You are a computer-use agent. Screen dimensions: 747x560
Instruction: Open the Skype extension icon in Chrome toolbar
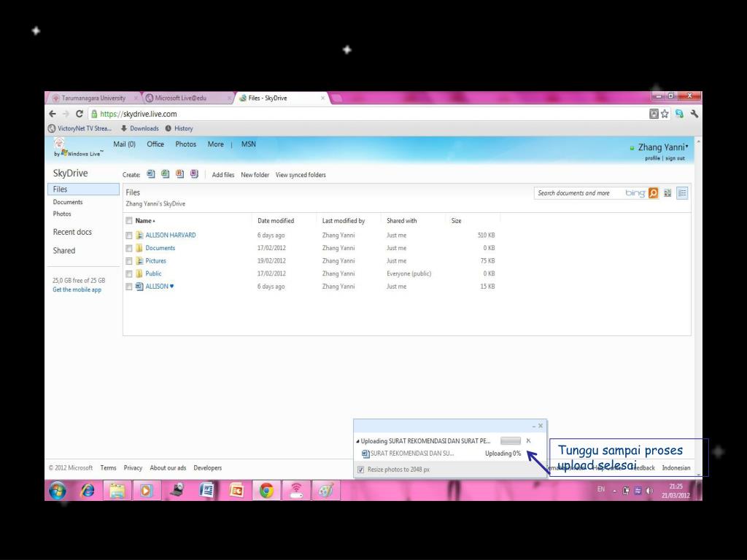679,114
